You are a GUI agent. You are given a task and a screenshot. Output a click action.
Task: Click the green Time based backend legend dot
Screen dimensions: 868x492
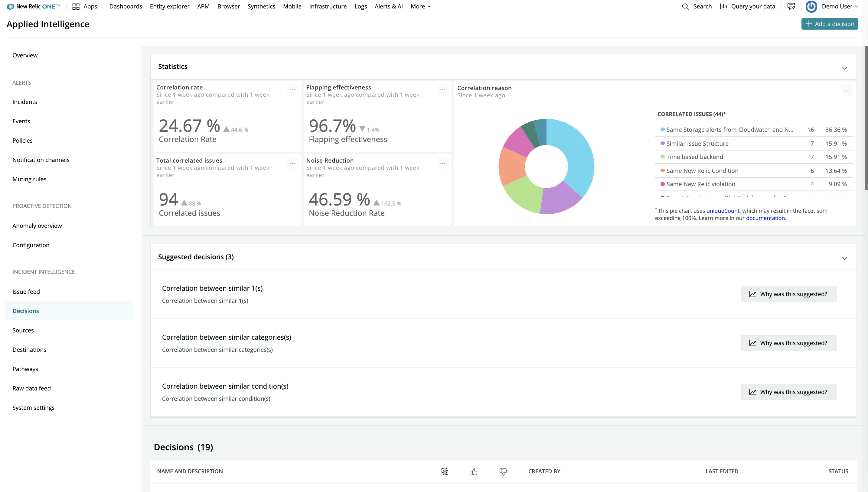[x=662, y=157]
